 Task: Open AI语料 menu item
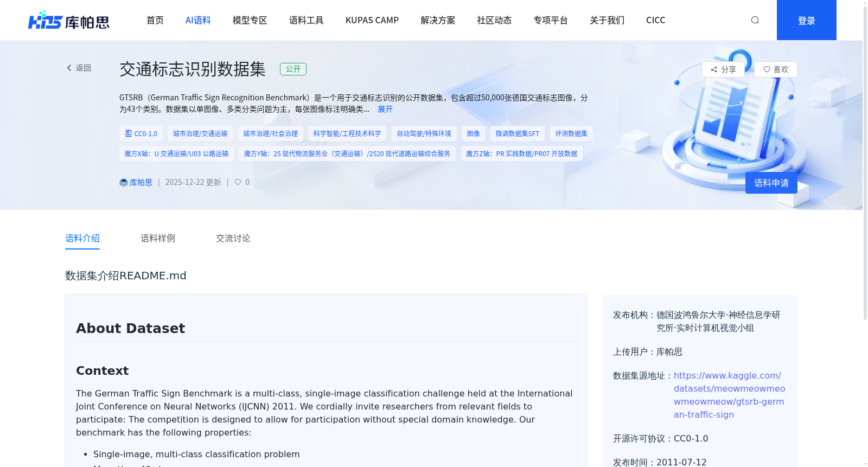click(x=198, y=20)
